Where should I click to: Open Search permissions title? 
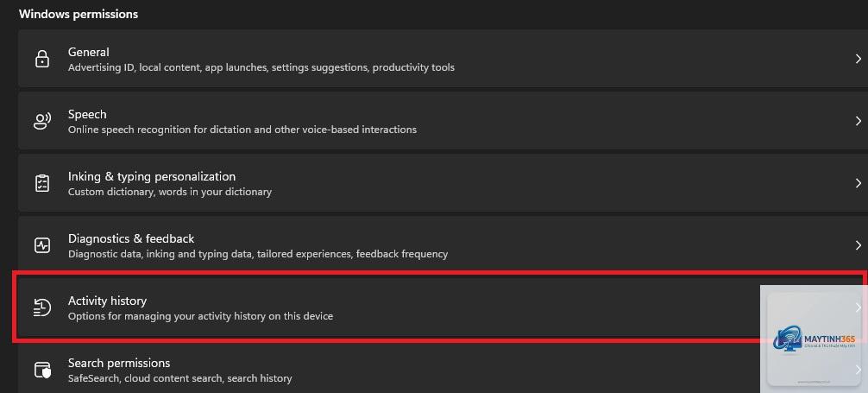coord(119,363)
